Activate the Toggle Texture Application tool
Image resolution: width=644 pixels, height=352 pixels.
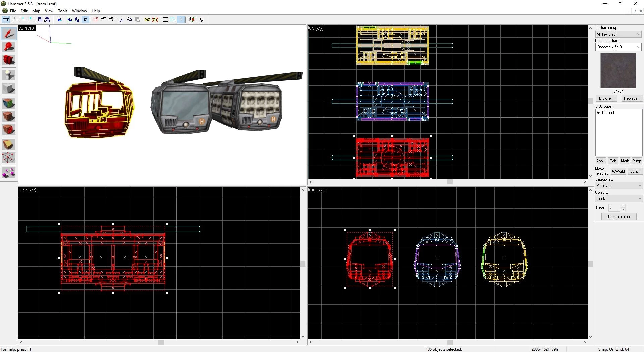[9, 103]
